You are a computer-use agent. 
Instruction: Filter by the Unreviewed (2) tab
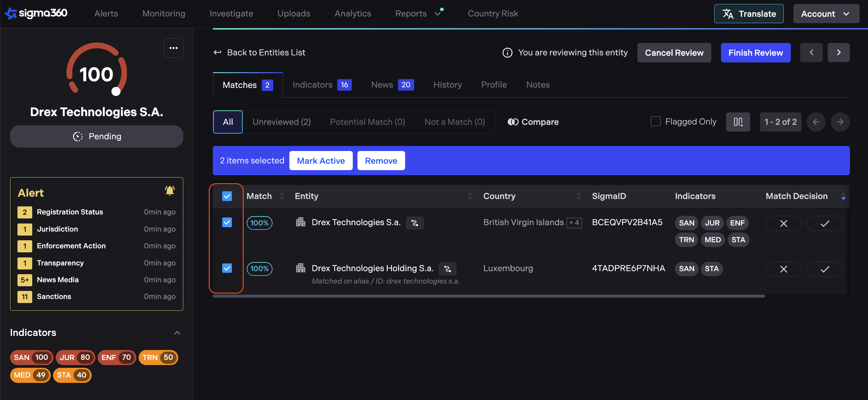point(281,122)
